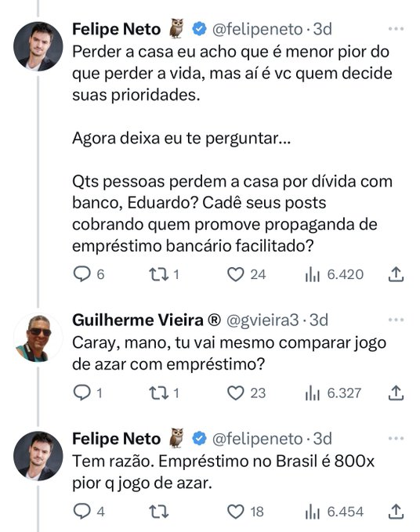Screen dimensions: 420x532
Task: Open more options on last Felipe Neto tweet
Action: click(x=396, y=438)
